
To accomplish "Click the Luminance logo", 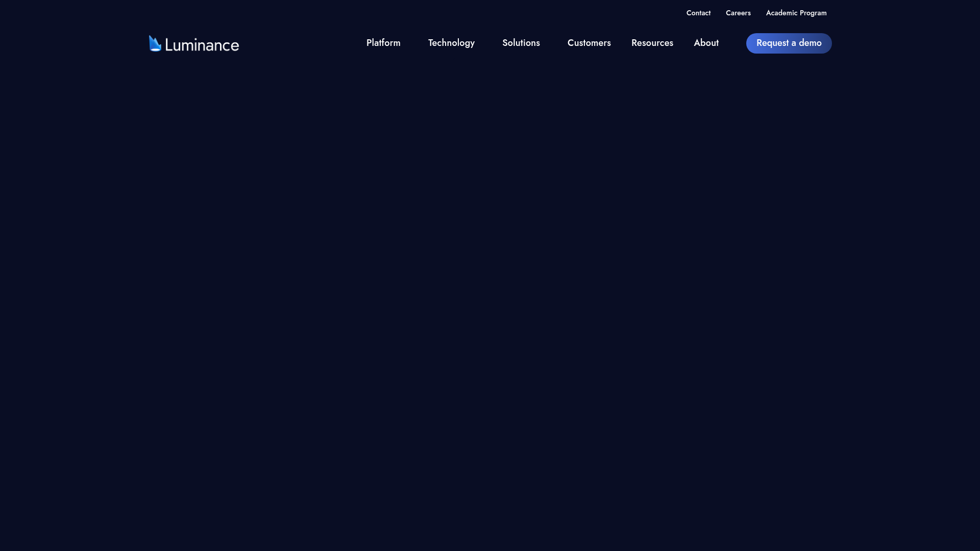I will 193,44.
